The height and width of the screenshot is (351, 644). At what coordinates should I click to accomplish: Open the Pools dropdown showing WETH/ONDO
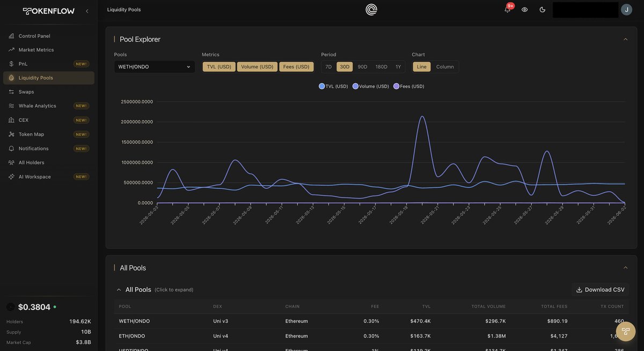pyautogui.click(x=155, y=67)
